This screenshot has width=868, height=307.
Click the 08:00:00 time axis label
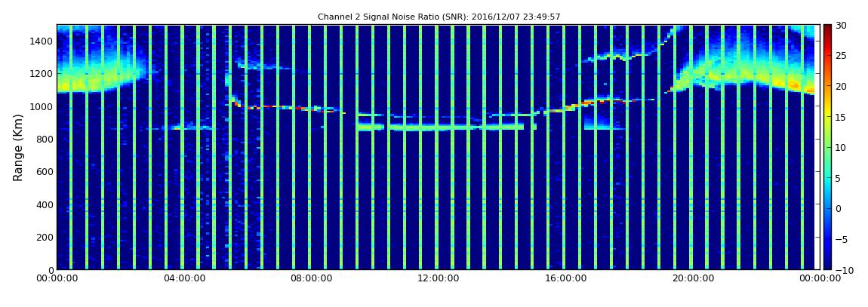312,278
